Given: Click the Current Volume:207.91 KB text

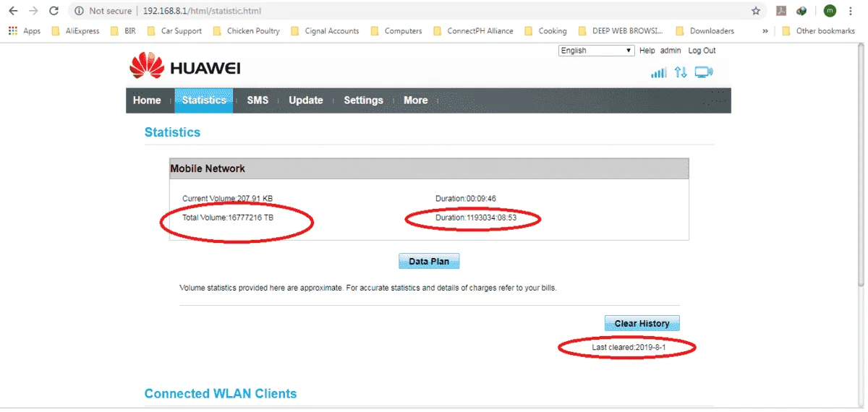Looking at the screenshot, I should (x=227, y=198).
